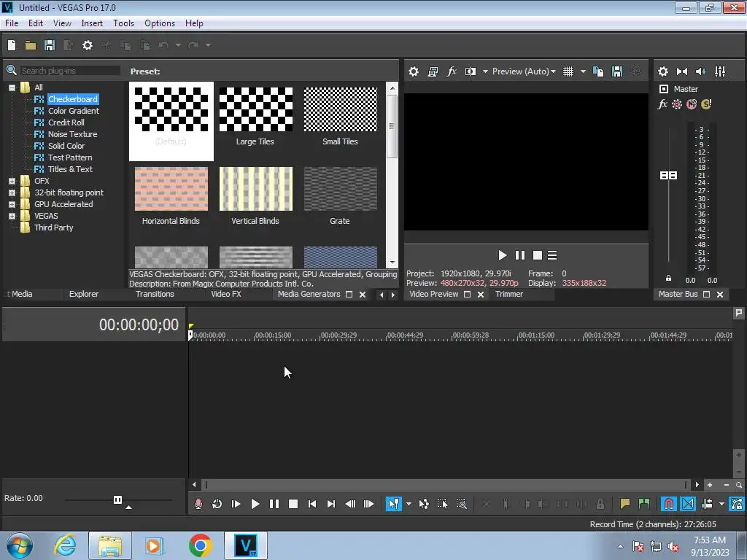Click the Search plug-ins field

coord(70,71)
